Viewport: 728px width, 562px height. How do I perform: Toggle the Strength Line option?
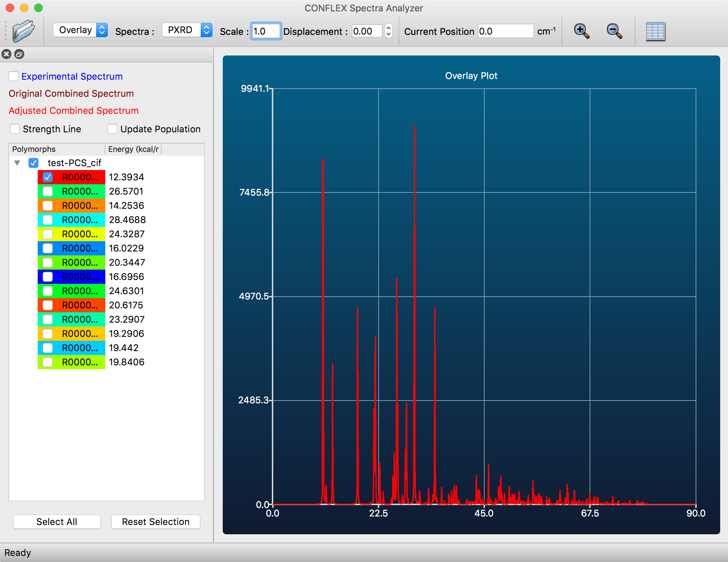coord(15,129)
